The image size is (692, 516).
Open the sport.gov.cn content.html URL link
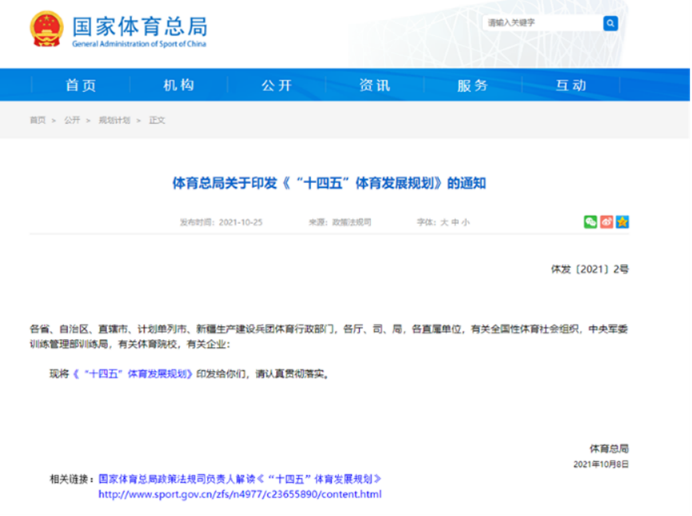point(240,494)
